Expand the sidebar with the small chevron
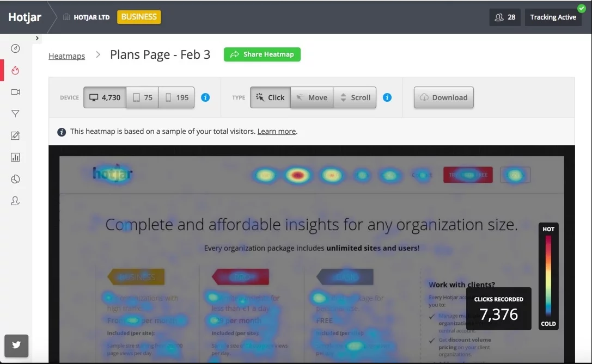The width and height of the screenshot is (592, 364). (37, 38)
